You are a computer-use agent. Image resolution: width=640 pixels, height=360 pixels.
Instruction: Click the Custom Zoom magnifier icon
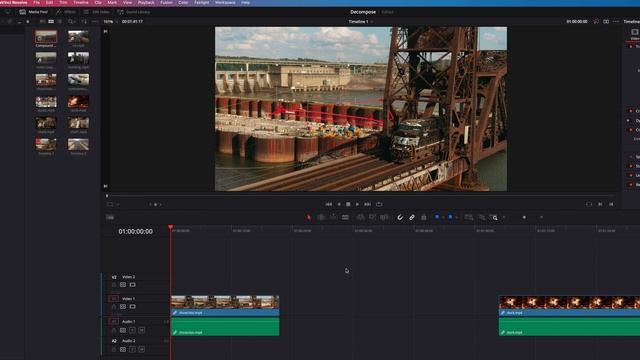pyautogui.click(x=494, y=217)
